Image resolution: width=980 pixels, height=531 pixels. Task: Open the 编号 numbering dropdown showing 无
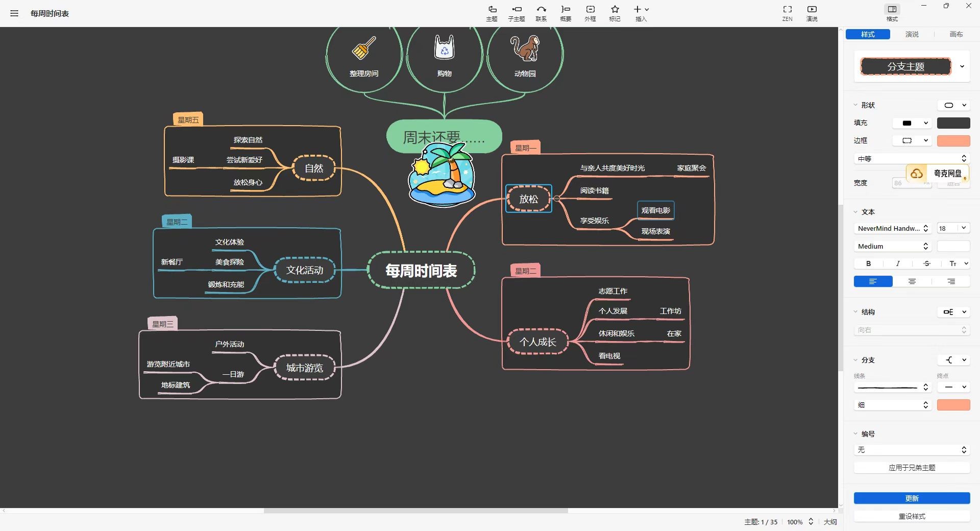point(912,450)
